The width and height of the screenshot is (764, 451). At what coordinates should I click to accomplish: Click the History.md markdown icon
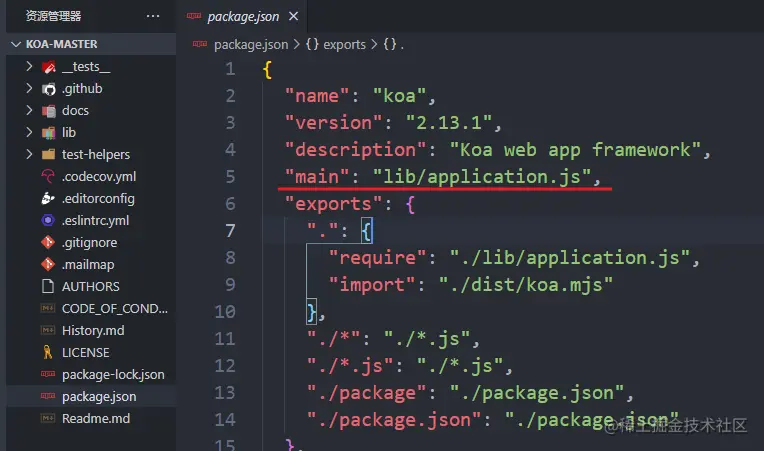[48, 330]
